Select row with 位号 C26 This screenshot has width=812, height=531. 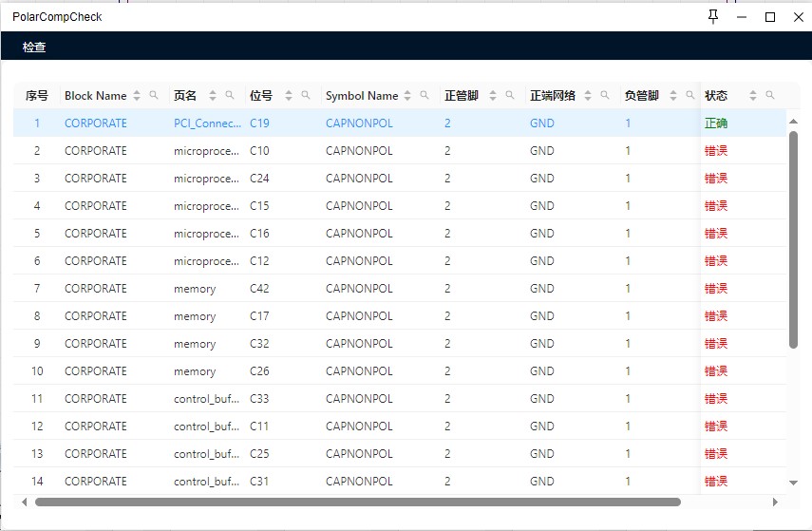400,370
